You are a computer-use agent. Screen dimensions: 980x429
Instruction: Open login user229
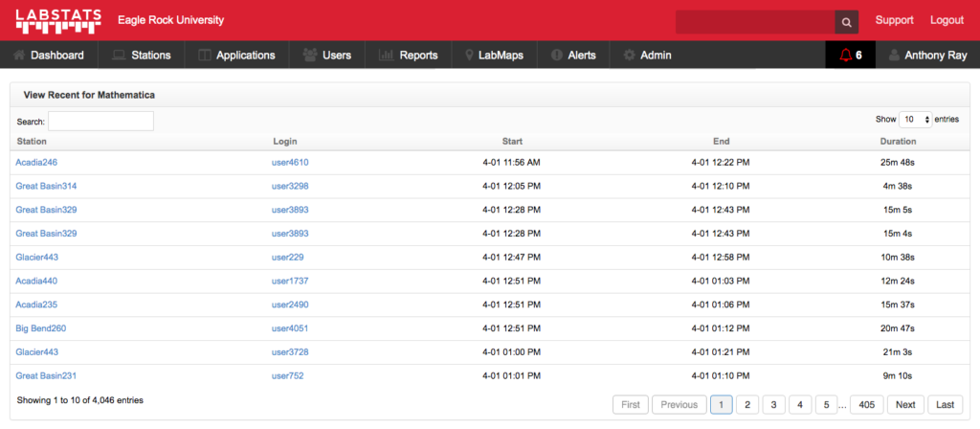tap(287, 257)
